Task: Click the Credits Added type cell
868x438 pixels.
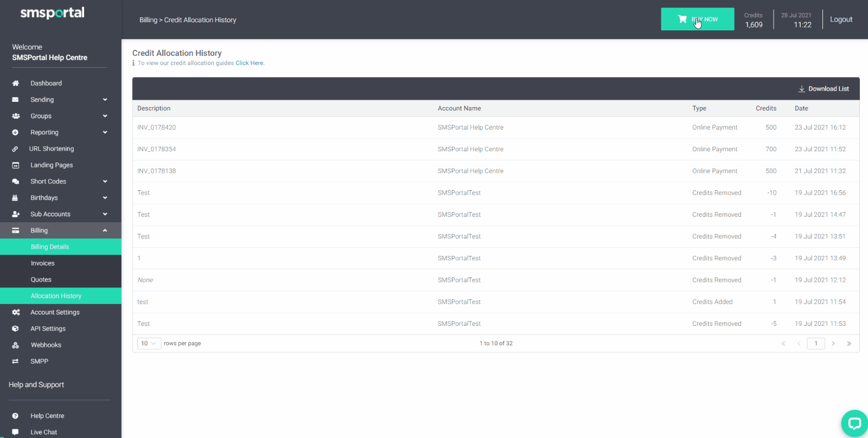Action: coord(712,302)
